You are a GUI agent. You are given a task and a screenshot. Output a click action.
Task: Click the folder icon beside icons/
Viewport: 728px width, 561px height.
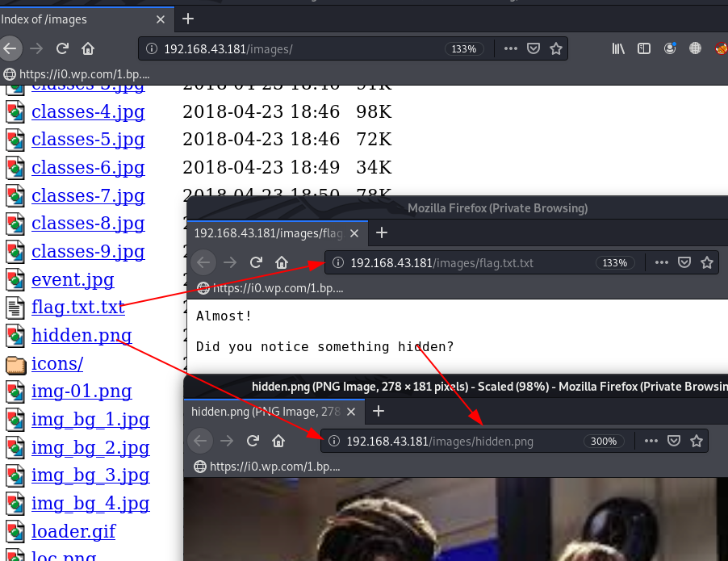pos(15,365)
